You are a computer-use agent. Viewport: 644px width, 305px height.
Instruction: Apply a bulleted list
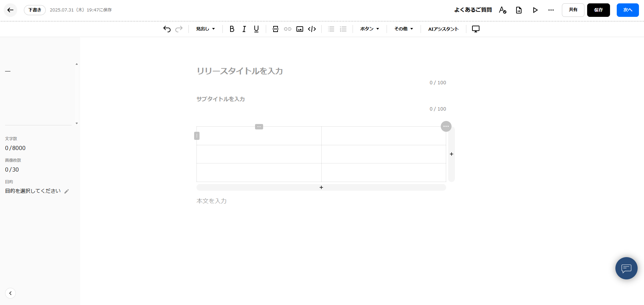tap(331, 29)
